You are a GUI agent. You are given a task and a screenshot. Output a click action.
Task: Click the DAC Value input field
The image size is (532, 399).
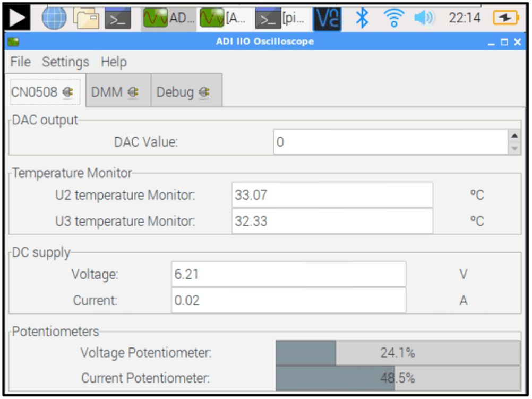point(390,142)
